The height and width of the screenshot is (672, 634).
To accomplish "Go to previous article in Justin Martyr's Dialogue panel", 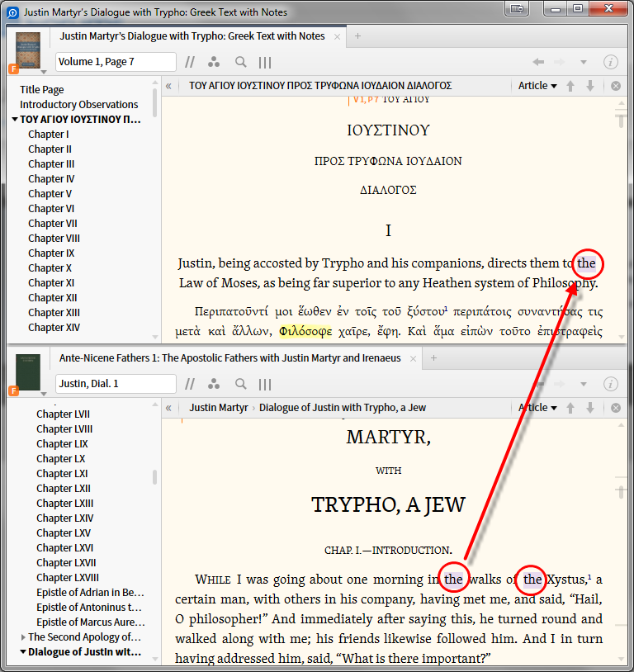I will (x=570, y=86).
